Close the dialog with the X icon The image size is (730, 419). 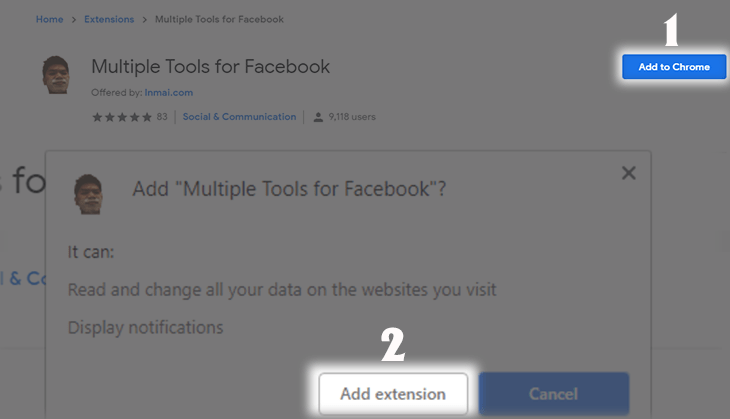629,173
